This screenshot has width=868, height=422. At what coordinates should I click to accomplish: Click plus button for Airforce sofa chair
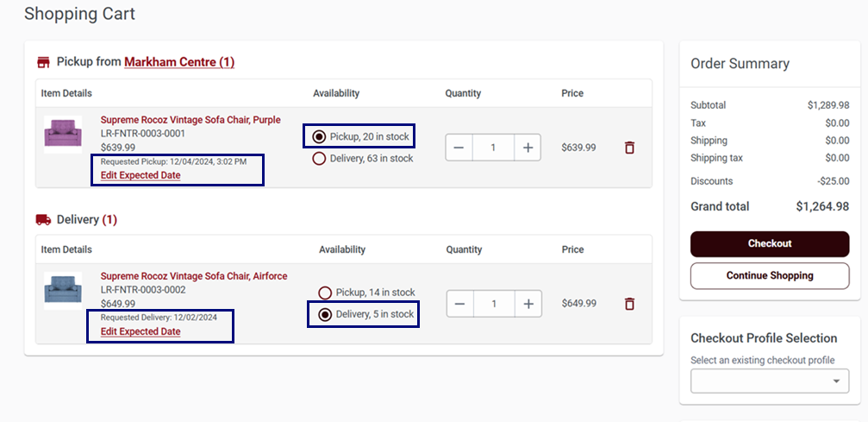point(528,304)
